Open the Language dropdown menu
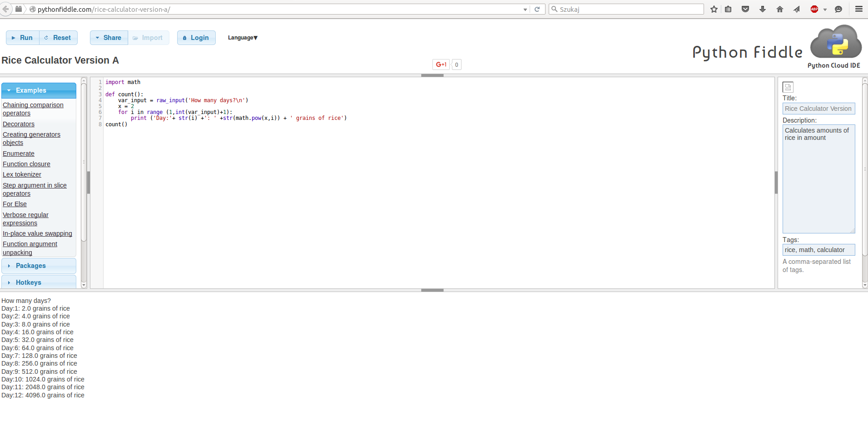868x426 pixels. coord(243,38)
